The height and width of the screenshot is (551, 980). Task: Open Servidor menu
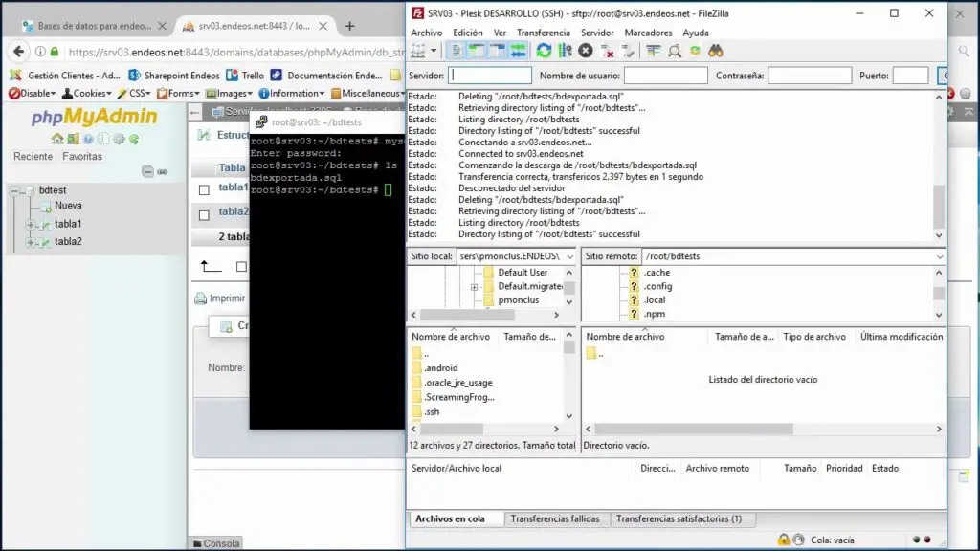click(x=597, y=33)
